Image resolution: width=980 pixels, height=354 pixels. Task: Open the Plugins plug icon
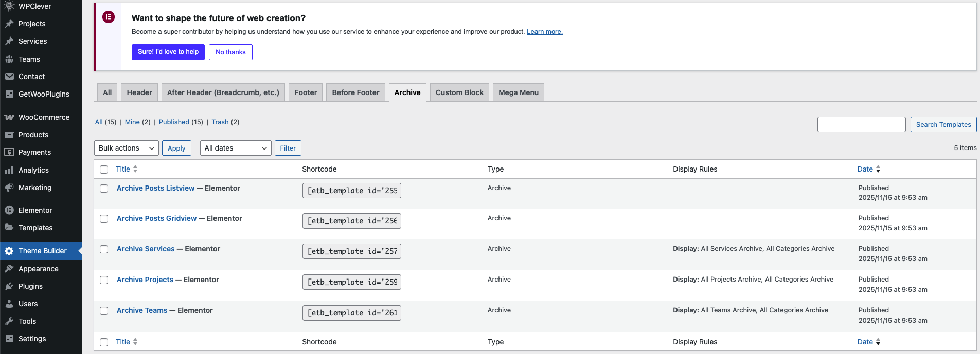coord(9,286)
